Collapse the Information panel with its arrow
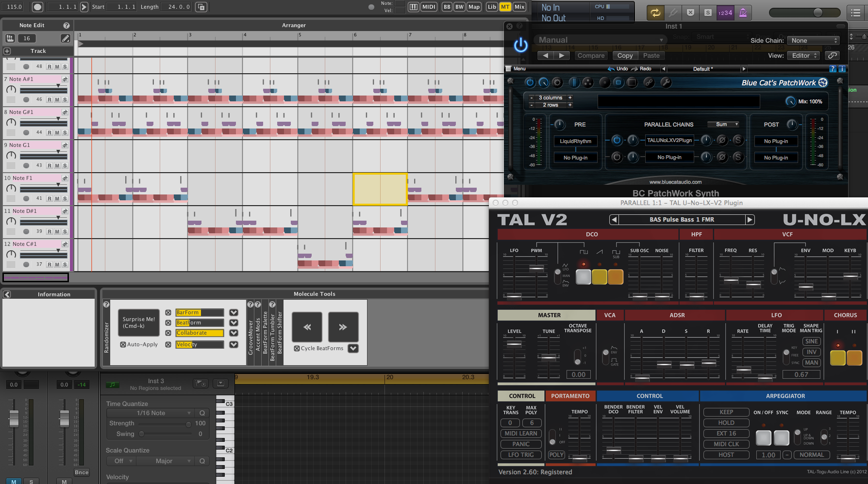 pyautogui.click(x=7, y=294)
